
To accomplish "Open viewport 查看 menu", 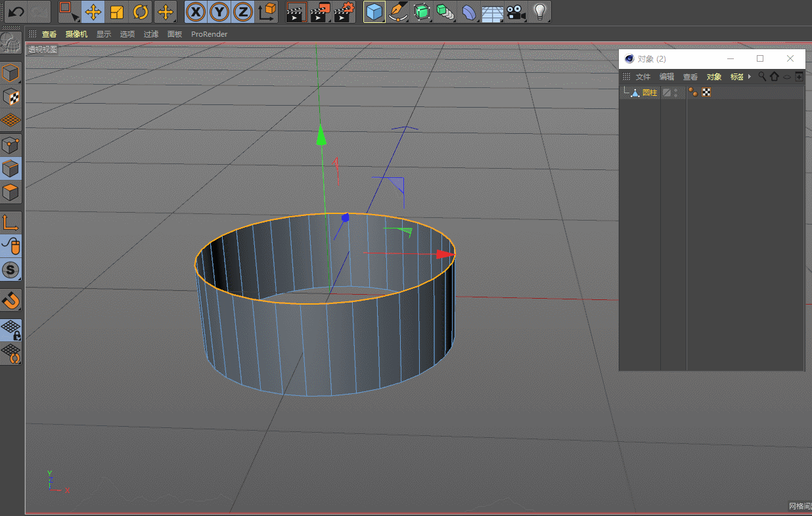I will [x=49, y=34].
